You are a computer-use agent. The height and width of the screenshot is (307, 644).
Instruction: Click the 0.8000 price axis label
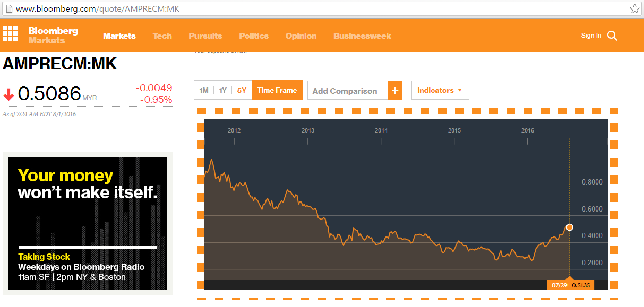(x=592, y=182)
